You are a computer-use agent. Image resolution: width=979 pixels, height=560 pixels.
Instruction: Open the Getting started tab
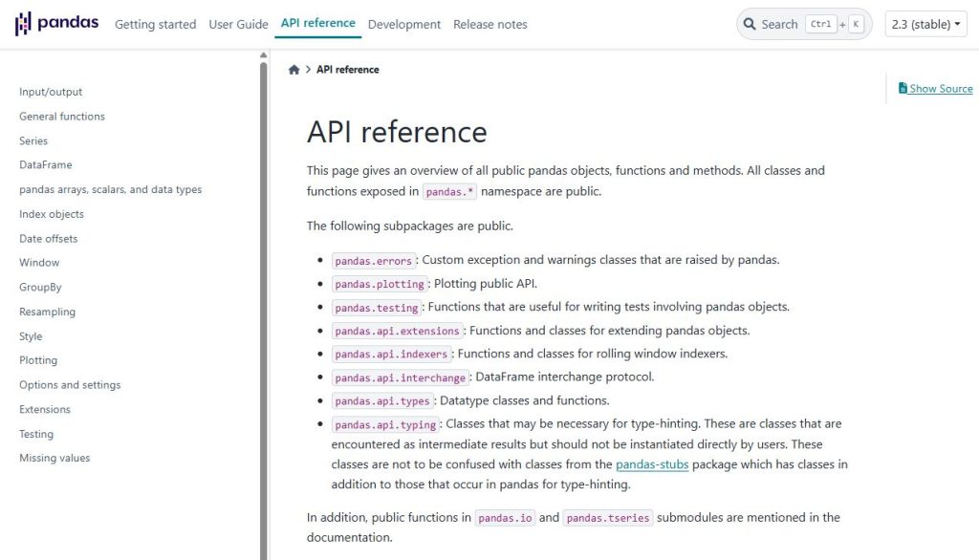(x=156, y=24)
